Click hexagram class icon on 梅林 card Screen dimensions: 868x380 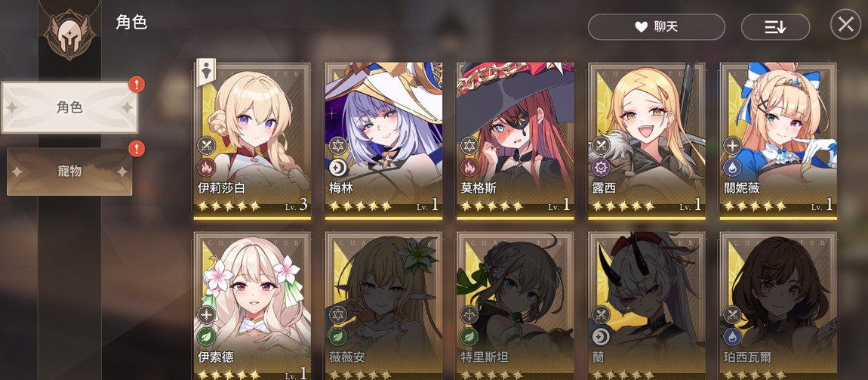click(x=337, y=146)
